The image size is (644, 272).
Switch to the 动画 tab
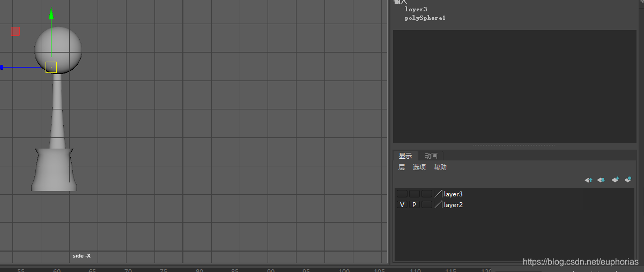[x=431, y=156]
